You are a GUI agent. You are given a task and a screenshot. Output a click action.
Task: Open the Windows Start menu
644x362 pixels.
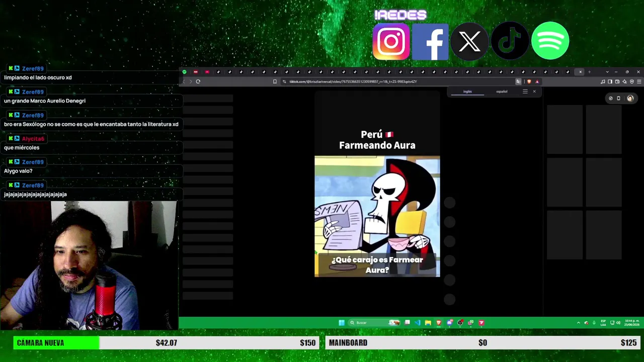tap(342, 323)
